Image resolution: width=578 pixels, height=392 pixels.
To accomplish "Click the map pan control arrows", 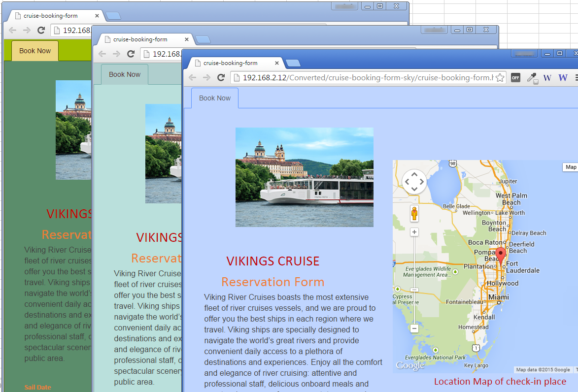I will pyautogui.click(x=414, y=182).
